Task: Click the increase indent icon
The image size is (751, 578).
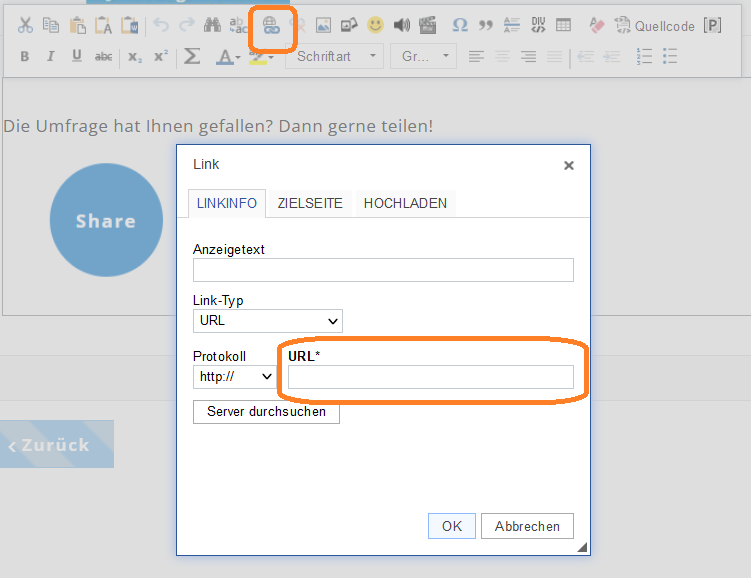Action: [x=612, y=57]
